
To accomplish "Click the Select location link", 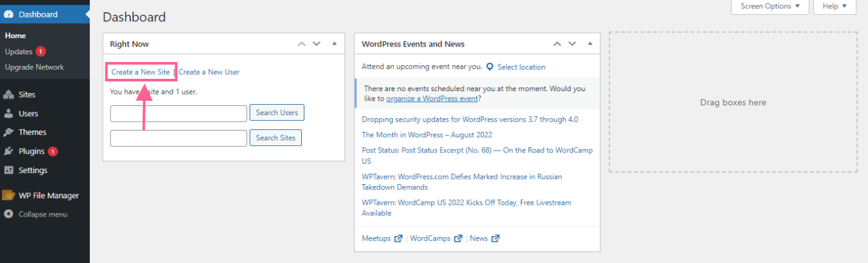I will pyautogui.click(x=522, y=67).
